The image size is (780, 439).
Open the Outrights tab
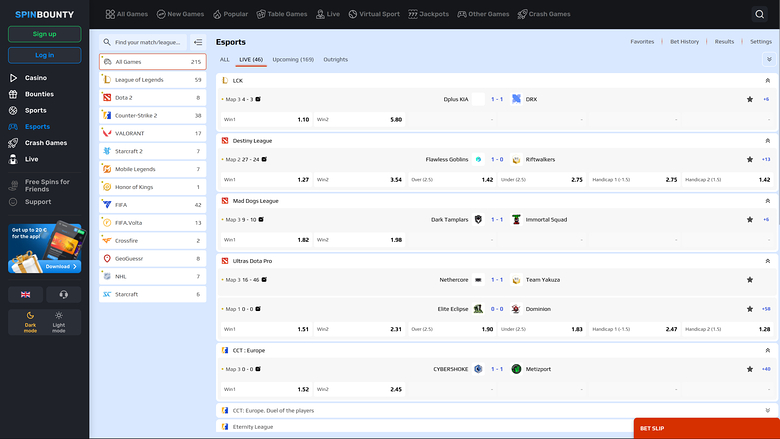[x=336, y=60]
